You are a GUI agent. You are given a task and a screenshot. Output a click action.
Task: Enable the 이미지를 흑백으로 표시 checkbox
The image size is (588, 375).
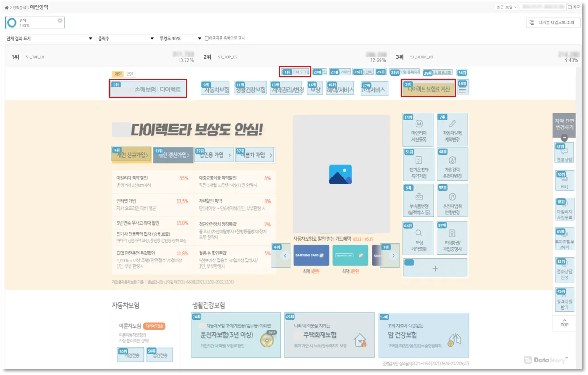tap(207, 38)
